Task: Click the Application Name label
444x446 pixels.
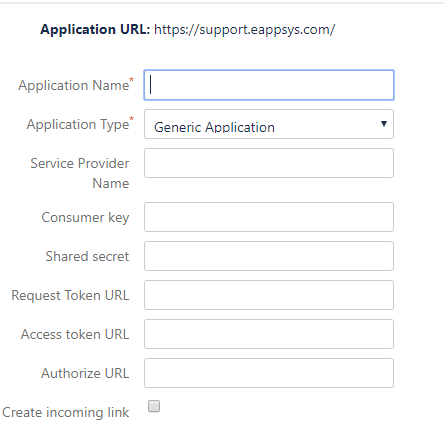Action: click(x=74, y=85)
